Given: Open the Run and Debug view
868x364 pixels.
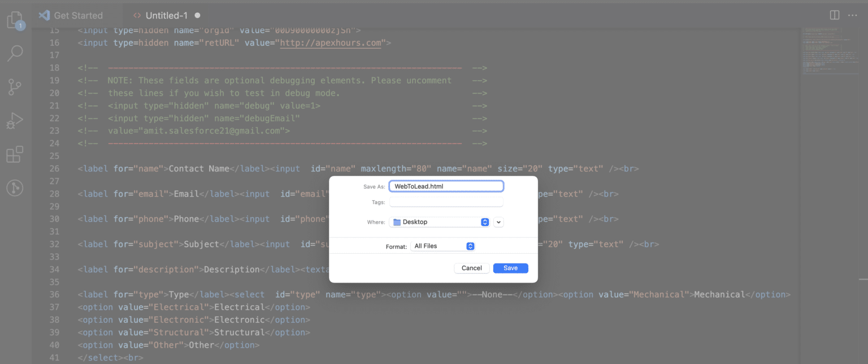Looking at the screenshot, I should 14,120.
